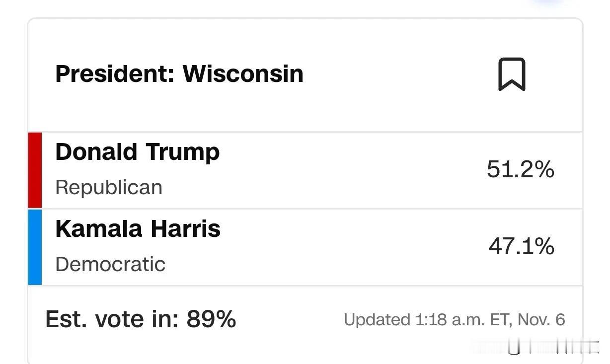Click Harris's 47.1% vote share
This screenshot has height=364, width=610.
pos(521,246)
